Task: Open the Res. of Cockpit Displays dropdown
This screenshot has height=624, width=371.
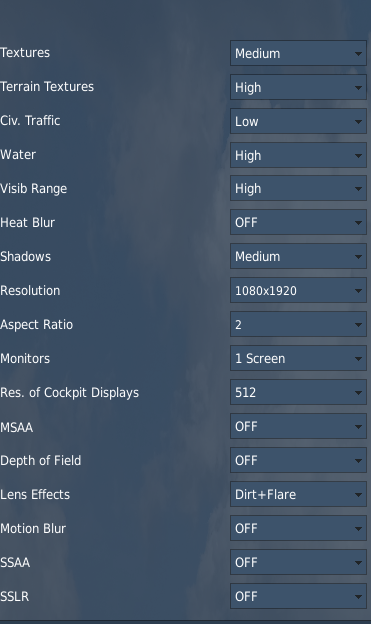Action: (x=298, y=392)
